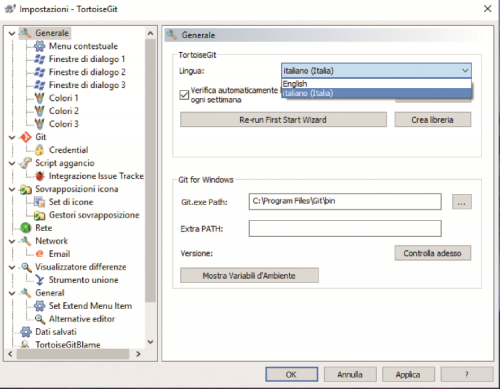Click the TortoiseGitBlame icon

pyautogui.click(x=26, y=344)
